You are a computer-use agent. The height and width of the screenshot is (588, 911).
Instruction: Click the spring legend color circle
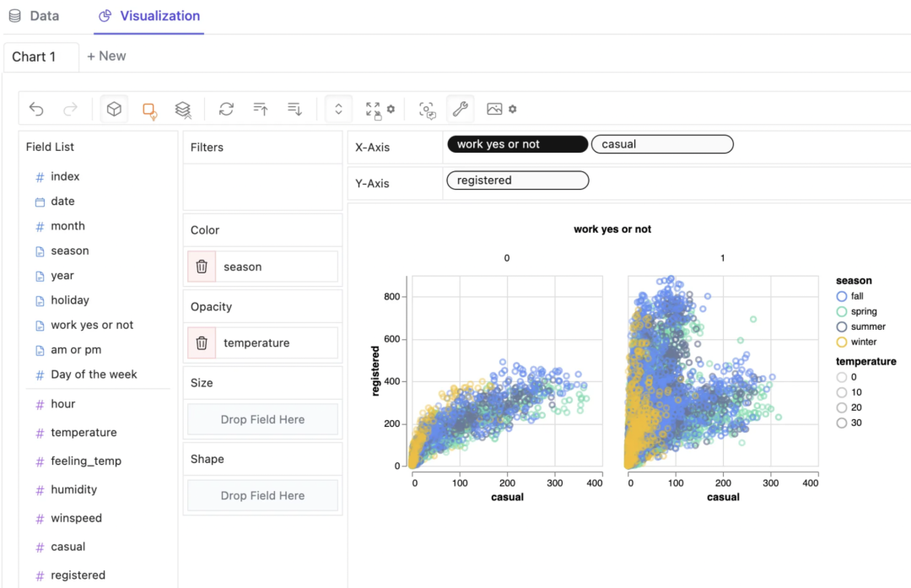tap(841, 311)
